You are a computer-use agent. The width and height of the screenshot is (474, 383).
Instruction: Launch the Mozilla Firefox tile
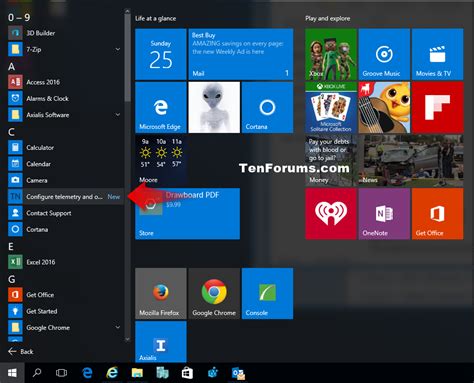[x=161, y=293]
